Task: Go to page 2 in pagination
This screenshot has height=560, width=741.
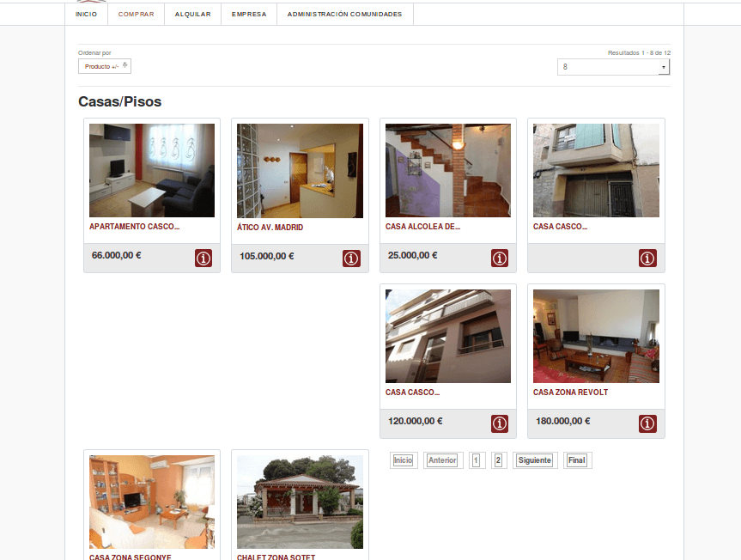Action: [x=499, y=460]
